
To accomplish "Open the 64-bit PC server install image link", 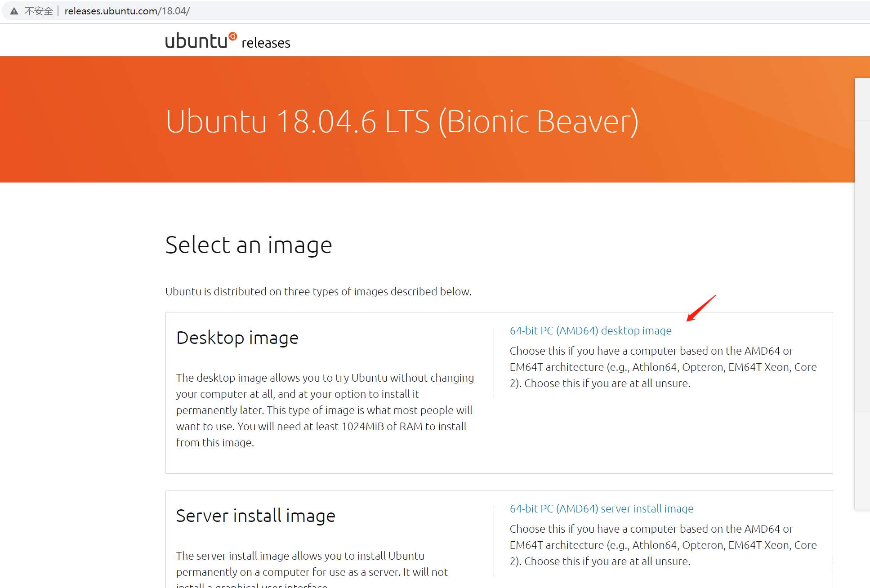I will click(601, 508).
